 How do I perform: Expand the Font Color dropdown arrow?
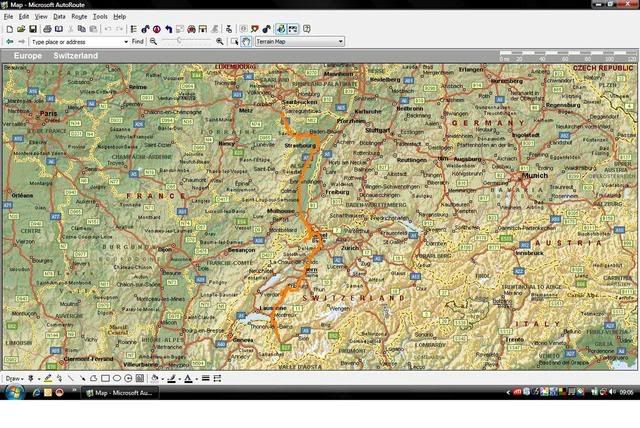pyautogui.click(x=196, y=379)
